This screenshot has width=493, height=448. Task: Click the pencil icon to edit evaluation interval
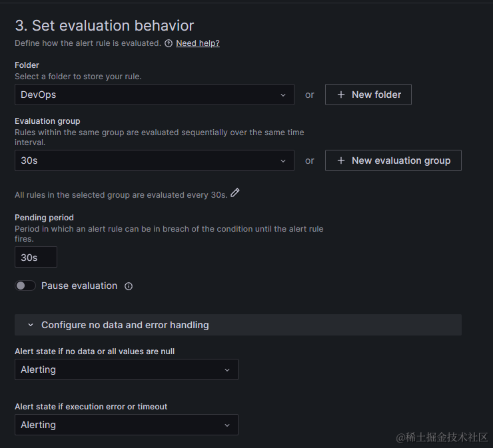[x=235, y=192]
